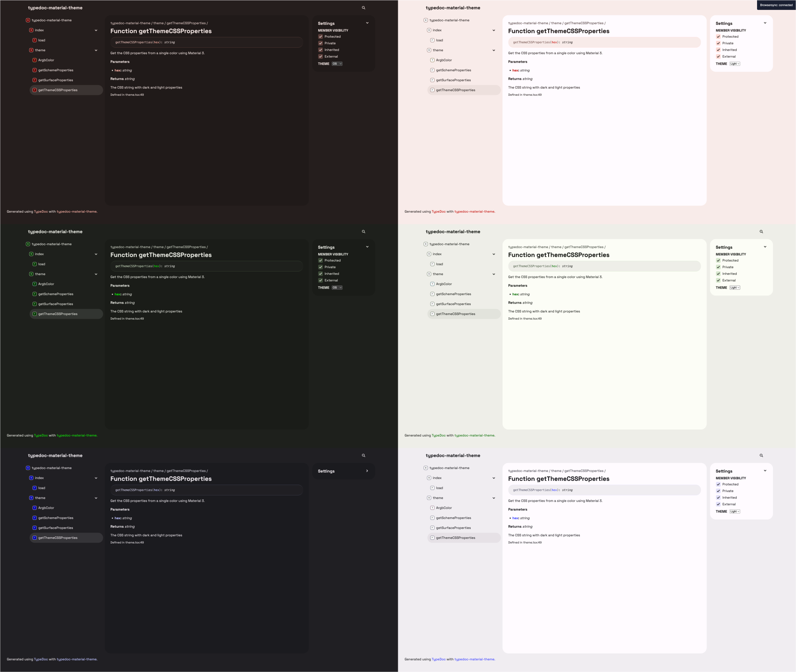Click the blue type icon beside ArgbColor, dark panel
The height and width of the screenshot is (672, 796).
pyautogui.click(x=34, y=508)
